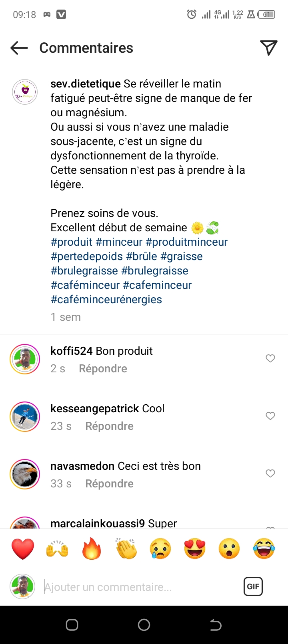Viewport: 288px width, 644px height.
Task: Insert the surprised face emoji
Action: point(229,549)
